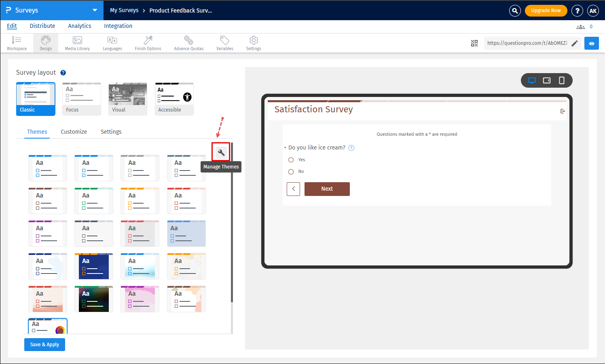
Task: Open the Languages settings
Action: pyautogui.click(x=112, y=43)
